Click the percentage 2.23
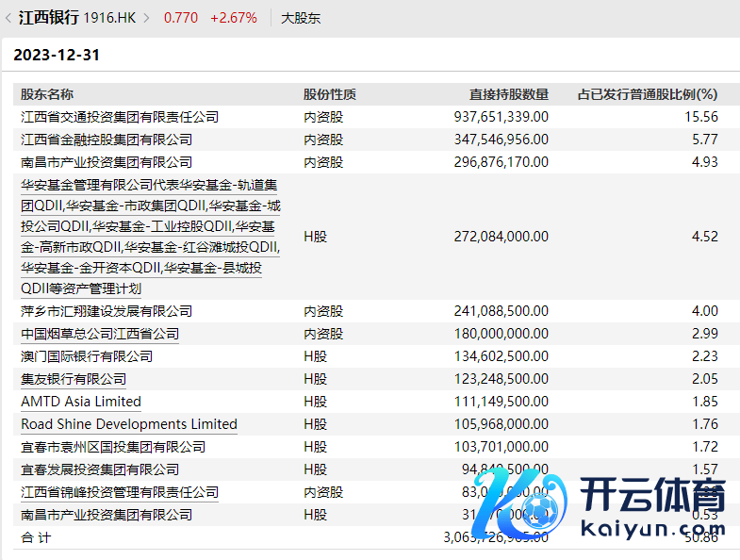The width and height of the screenshot is (740, 560). (x=705, y=356)
